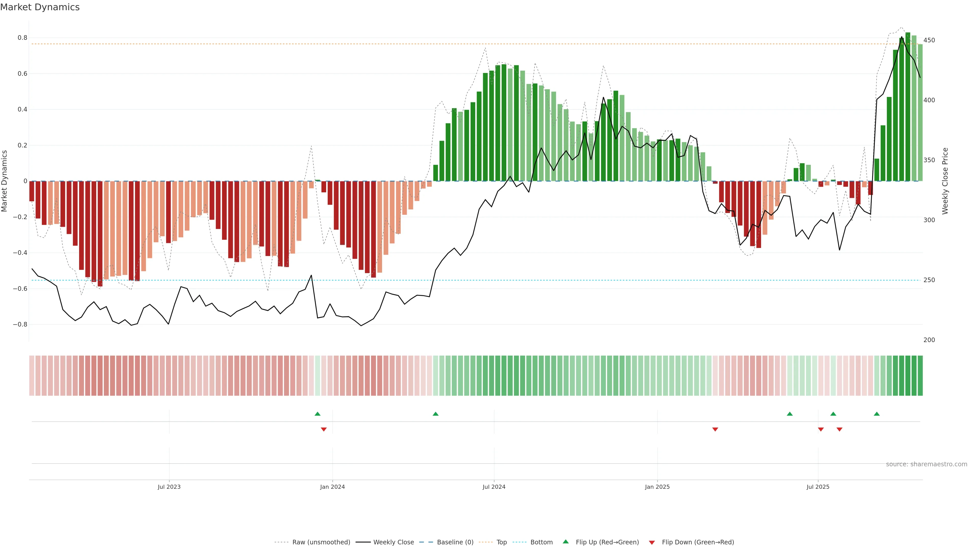Click the first red Flip Down marker
Image resolution: width=980 pixels, height=551 pixels.
324,429
